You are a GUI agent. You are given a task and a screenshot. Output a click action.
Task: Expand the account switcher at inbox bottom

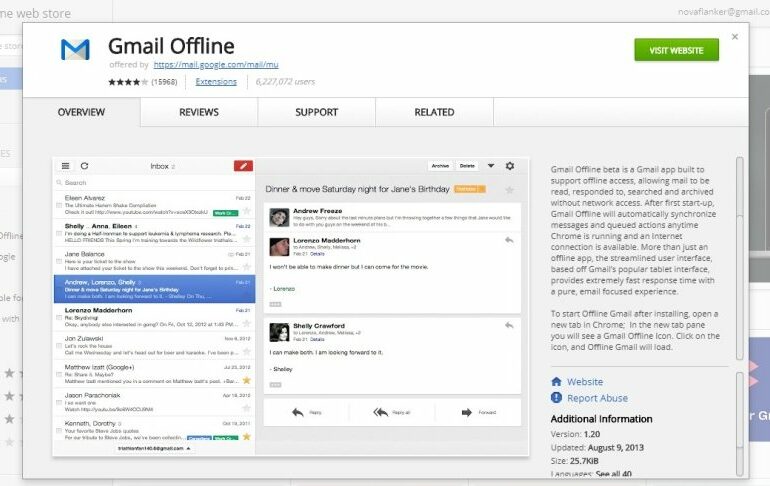click(154, 448)
